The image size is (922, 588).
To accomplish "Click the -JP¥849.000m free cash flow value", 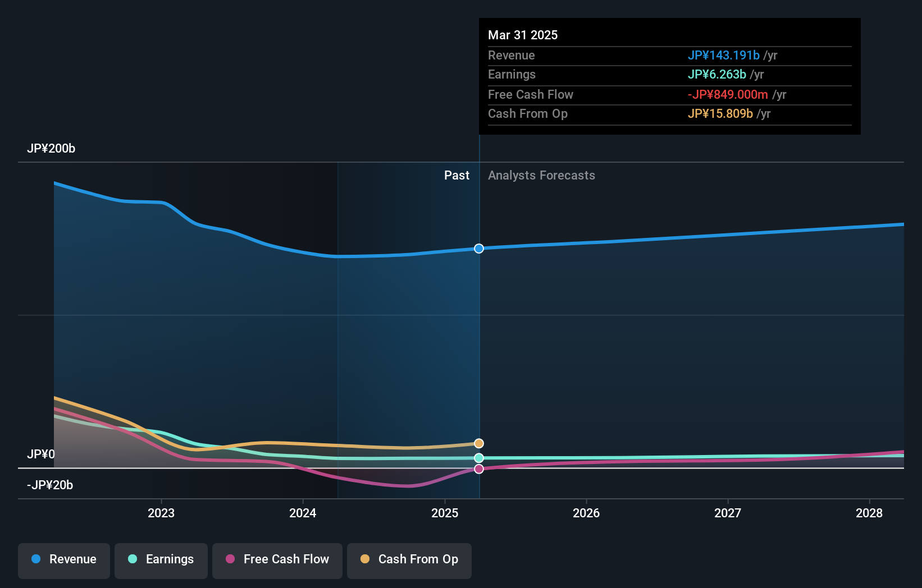I will [728, 95].
